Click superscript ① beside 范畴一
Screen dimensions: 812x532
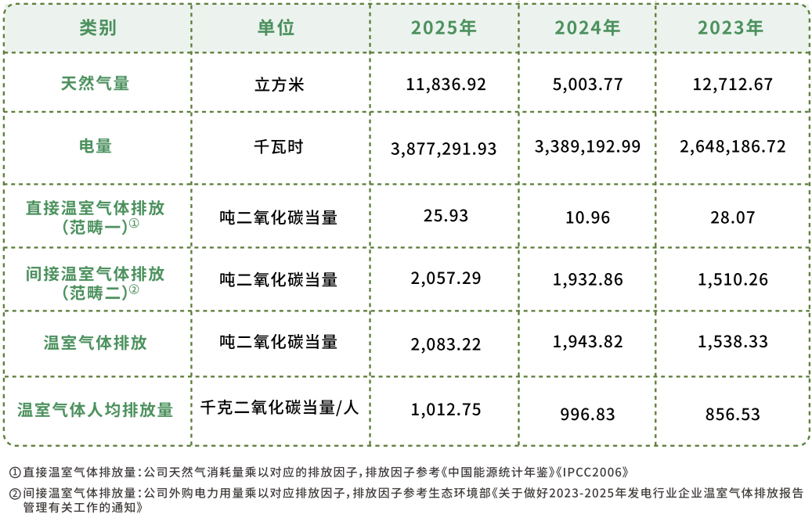134,223
